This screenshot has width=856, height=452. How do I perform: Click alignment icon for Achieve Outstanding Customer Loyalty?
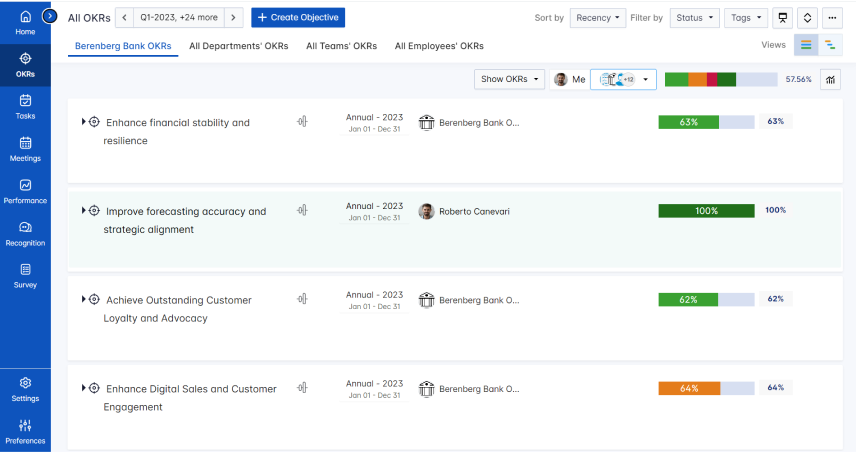pos(302,299)
